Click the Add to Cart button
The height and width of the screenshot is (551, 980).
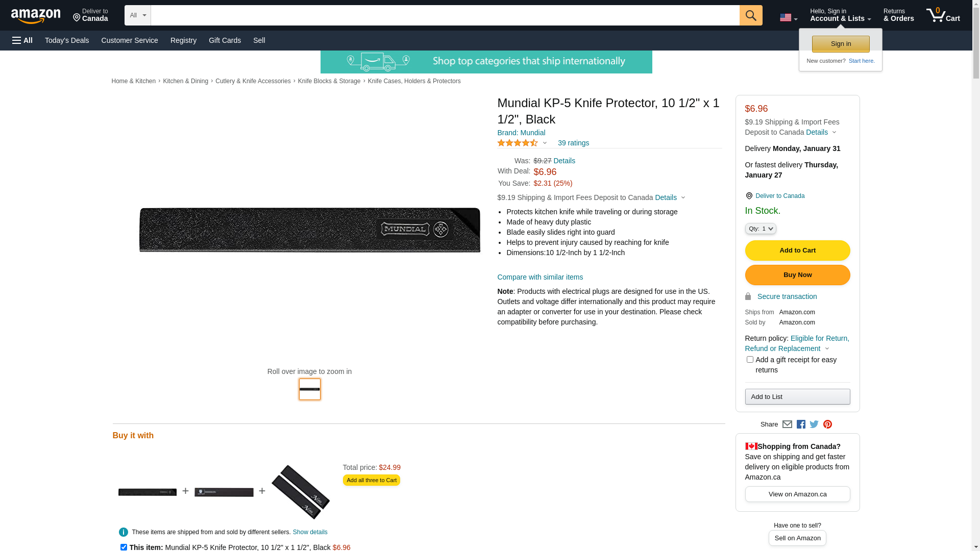pos(797,251)
